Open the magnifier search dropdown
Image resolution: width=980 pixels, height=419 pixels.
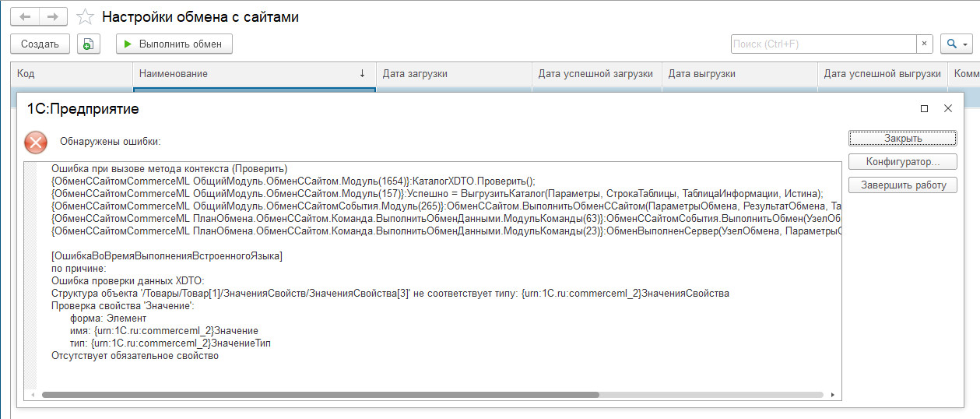coord(955,44)
